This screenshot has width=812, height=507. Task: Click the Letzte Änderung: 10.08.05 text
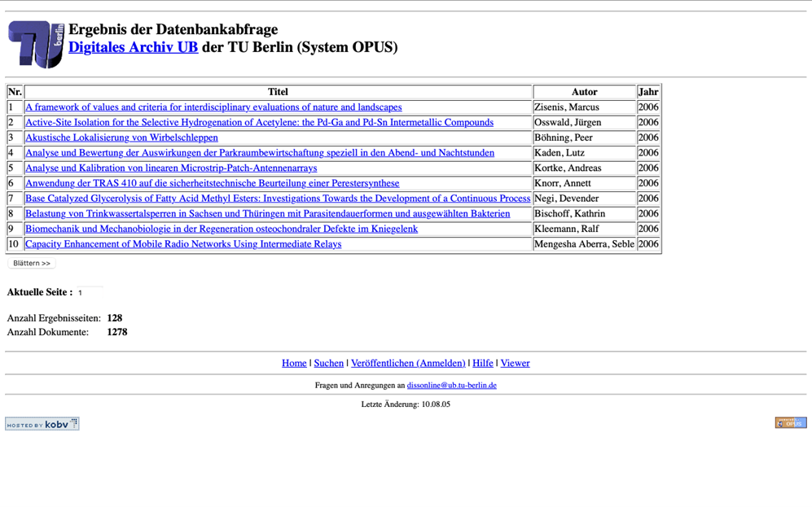[x=406, y=404]
